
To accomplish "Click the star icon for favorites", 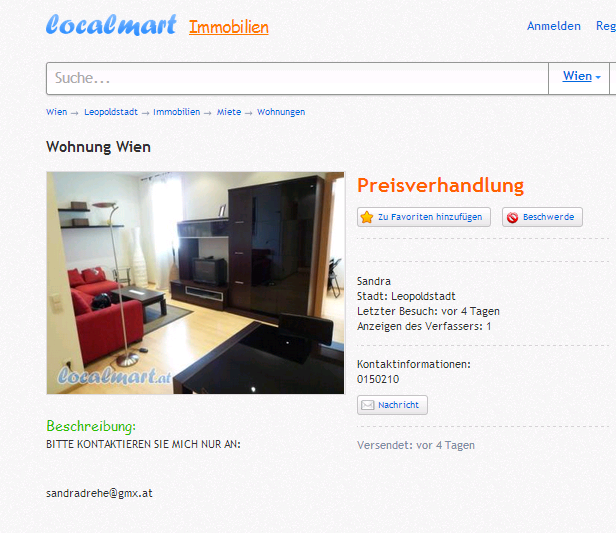I will pos(367,217).
